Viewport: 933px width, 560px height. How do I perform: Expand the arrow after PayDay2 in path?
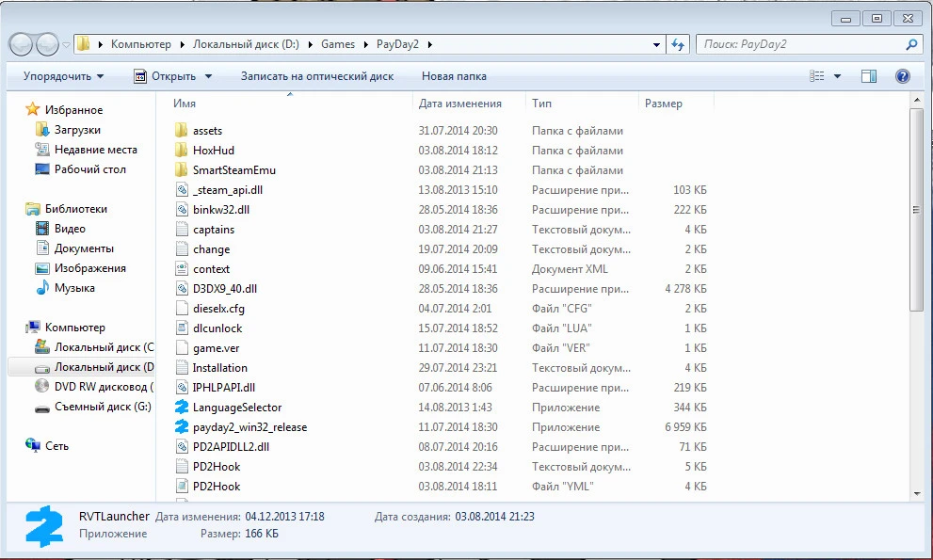click(x=429, y=44)
